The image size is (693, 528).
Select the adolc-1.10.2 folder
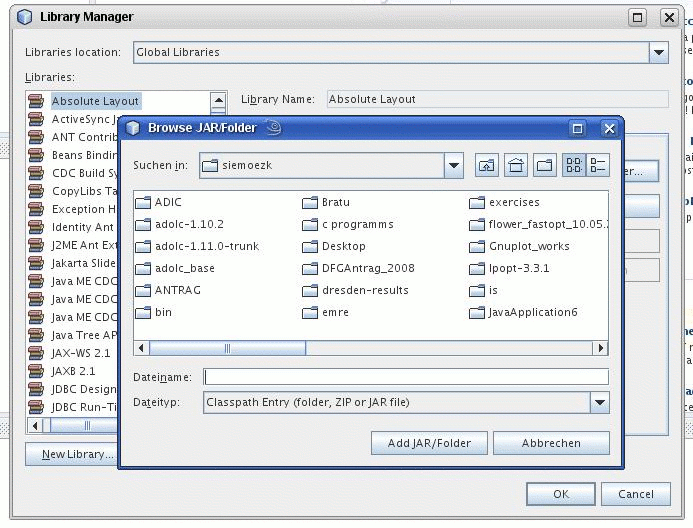pos(179,224)
